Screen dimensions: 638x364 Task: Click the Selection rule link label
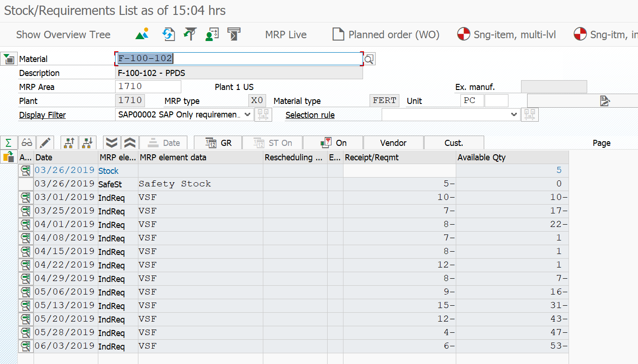tap(310, 115)
